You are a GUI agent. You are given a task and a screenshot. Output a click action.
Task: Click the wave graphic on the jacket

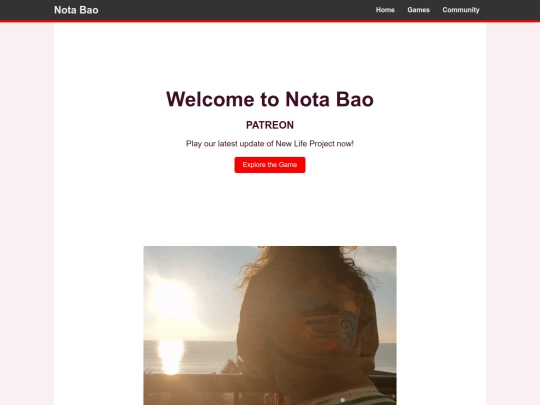click(x=347, y=327)
